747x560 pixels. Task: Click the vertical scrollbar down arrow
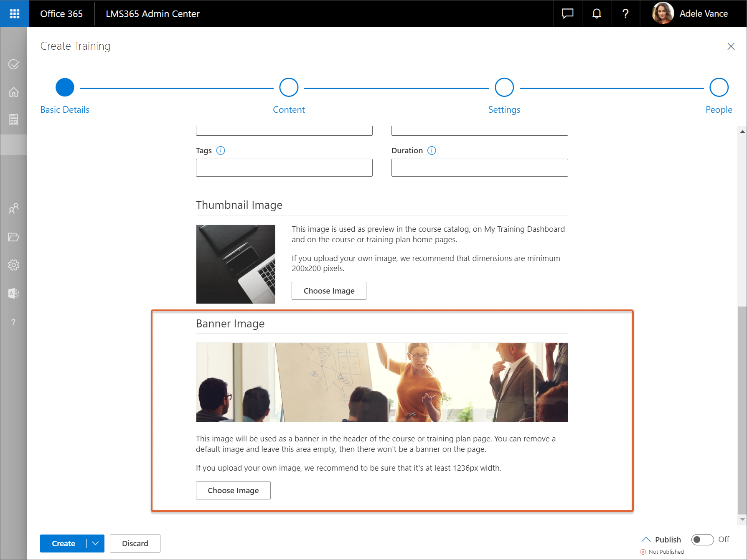pos(742,519)
